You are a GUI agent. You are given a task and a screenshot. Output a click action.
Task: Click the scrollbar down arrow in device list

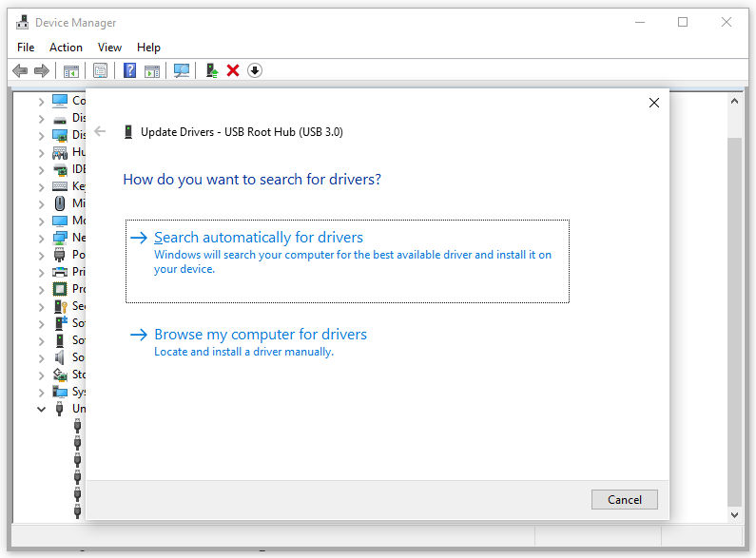click(x=734, y=514)
